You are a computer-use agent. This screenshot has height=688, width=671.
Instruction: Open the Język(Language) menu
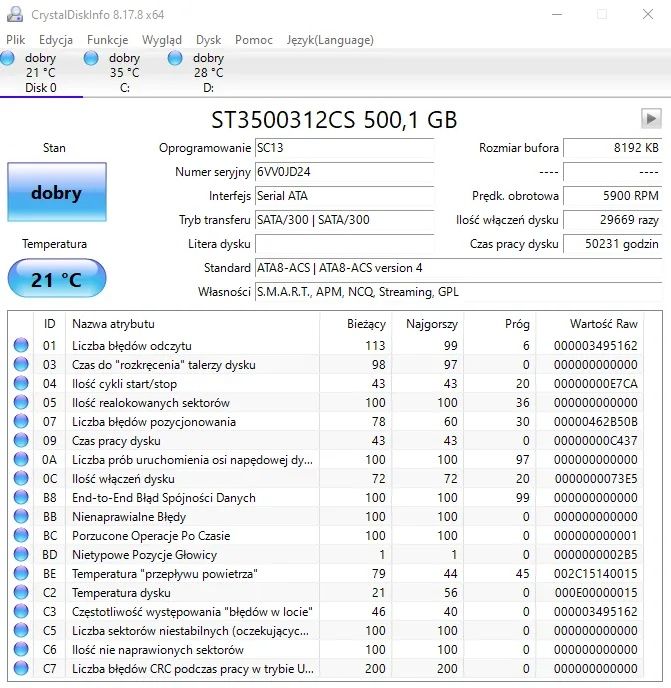click(330, 40)
